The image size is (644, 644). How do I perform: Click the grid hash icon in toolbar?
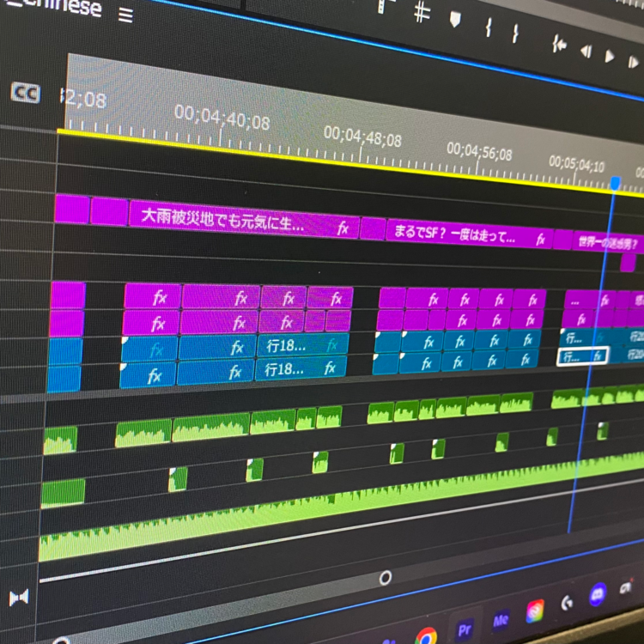(421, 12)
